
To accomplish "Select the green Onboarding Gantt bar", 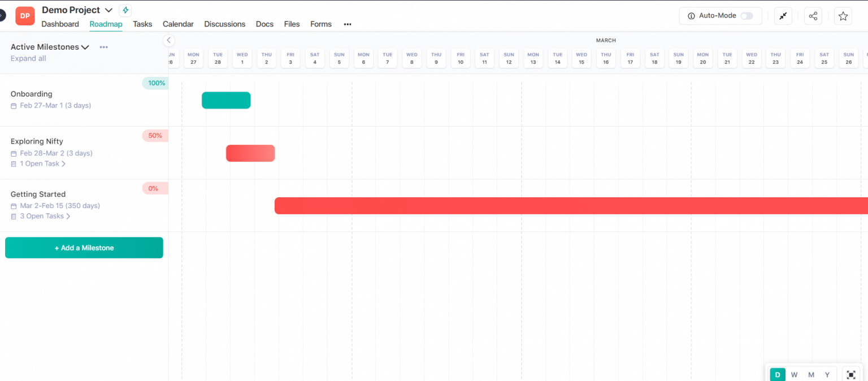I will coord(226,100).
